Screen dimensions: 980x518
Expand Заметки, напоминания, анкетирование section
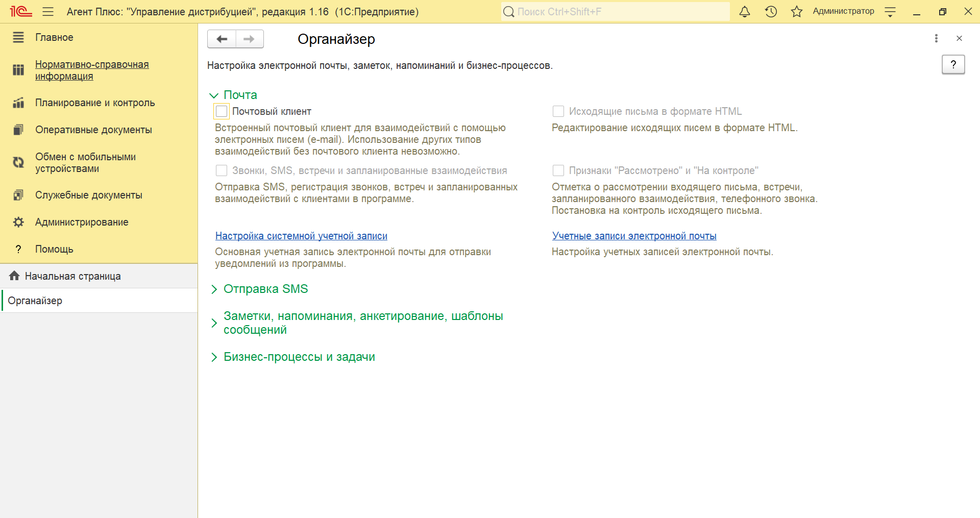tap(214, 323)
